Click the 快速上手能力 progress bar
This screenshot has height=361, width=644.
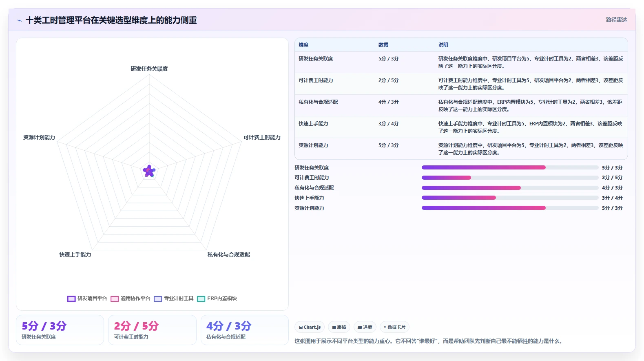[x=510, y=198]
